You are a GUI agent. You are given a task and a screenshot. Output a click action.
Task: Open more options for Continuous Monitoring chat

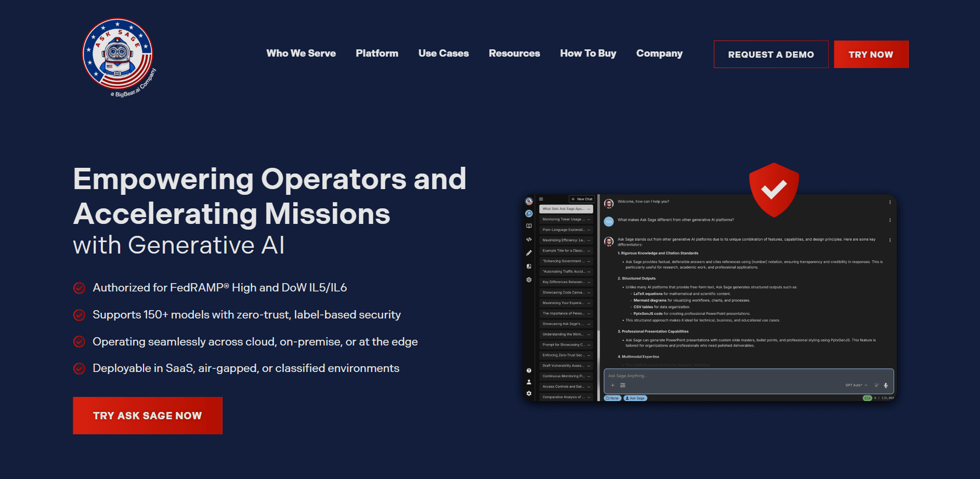coord(589,376)
